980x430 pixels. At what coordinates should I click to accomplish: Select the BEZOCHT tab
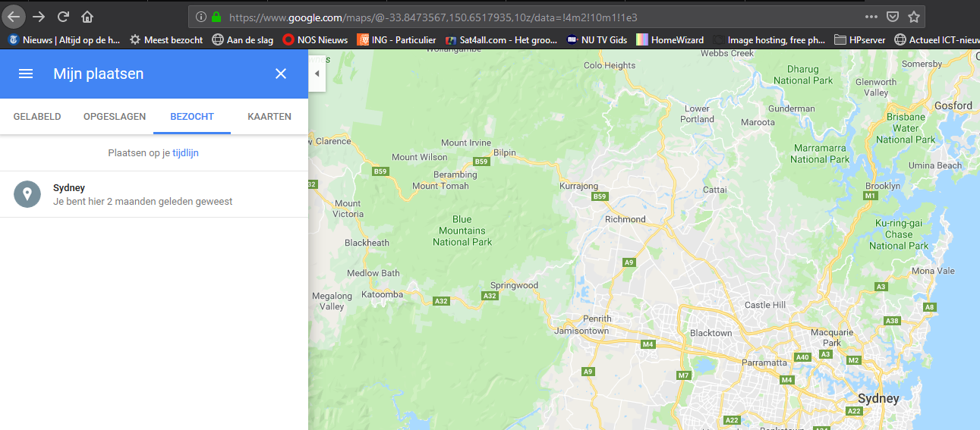click(192, 117)
